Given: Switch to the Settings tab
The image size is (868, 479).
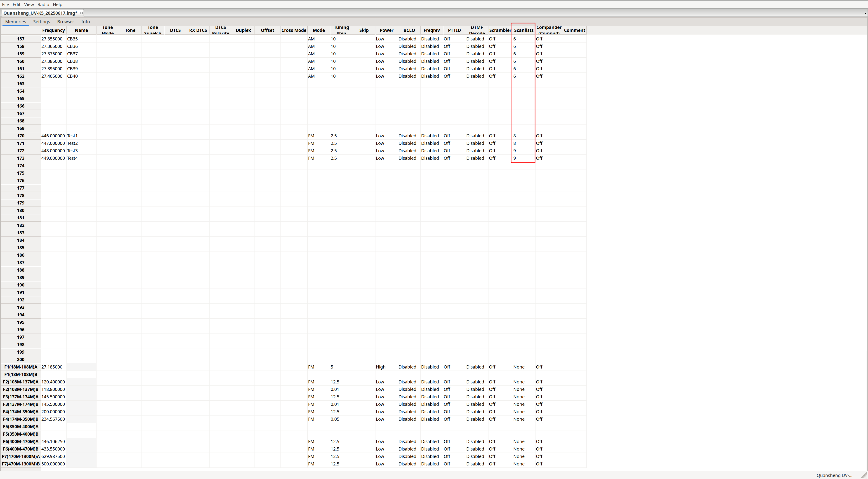Looking at the screenshot, I should click(x=41, y=21).
